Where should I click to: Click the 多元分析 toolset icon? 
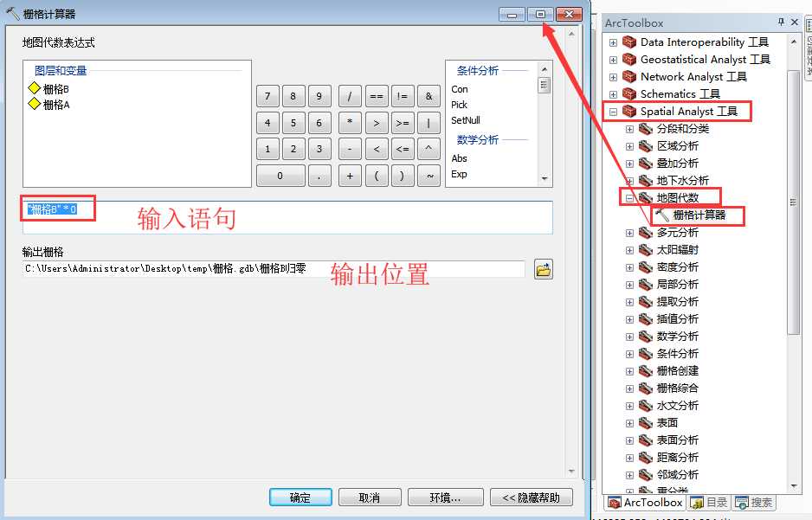pos(645,233)
